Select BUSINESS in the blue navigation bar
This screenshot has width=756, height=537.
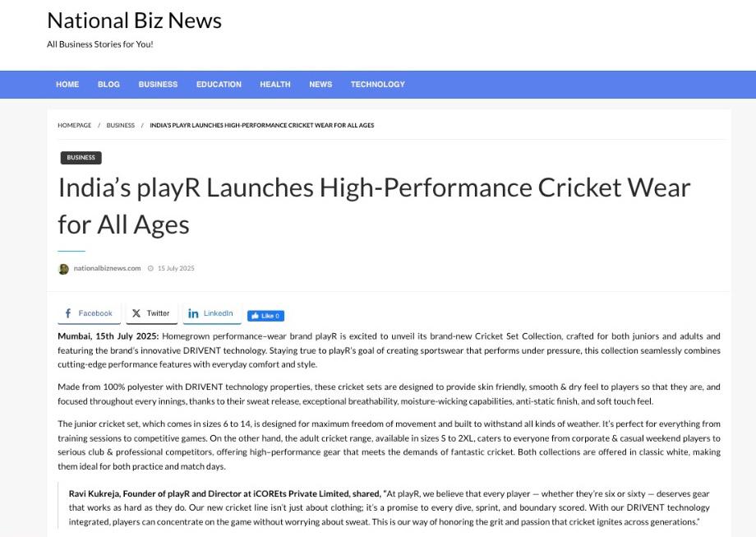pos(158,85)
